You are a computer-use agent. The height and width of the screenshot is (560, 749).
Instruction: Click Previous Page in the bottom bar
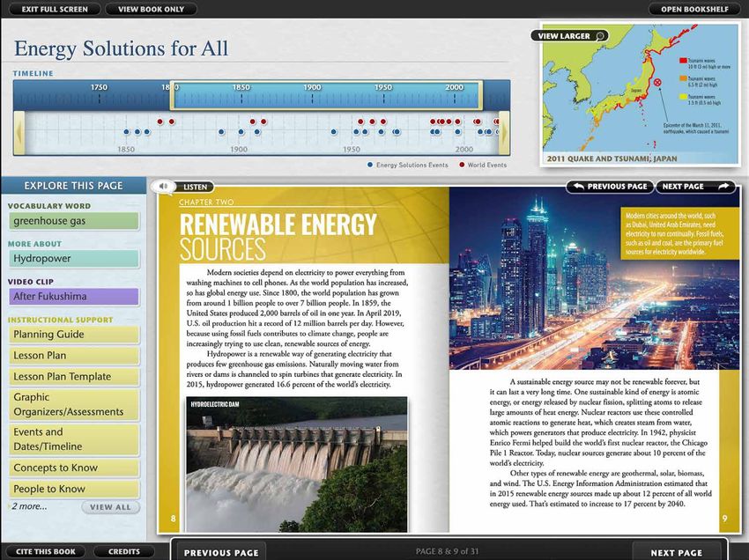221,552
